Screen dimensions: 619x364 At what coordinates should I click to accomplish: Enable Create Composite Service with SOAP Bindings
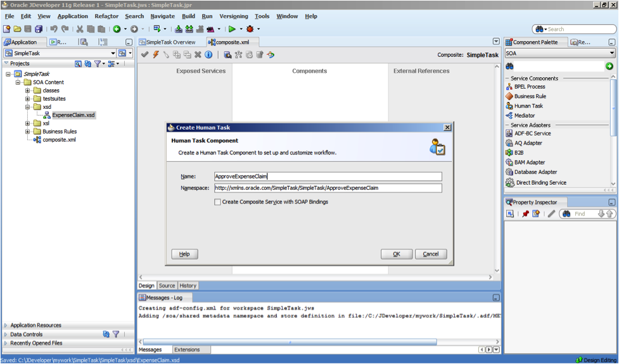[x=218, y=202]
